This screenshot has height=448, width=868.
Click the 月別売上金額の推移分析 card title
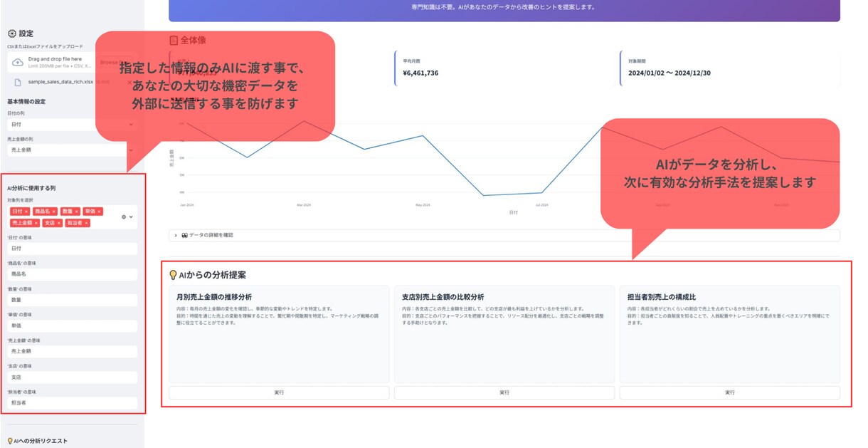(x=214, y=296)
